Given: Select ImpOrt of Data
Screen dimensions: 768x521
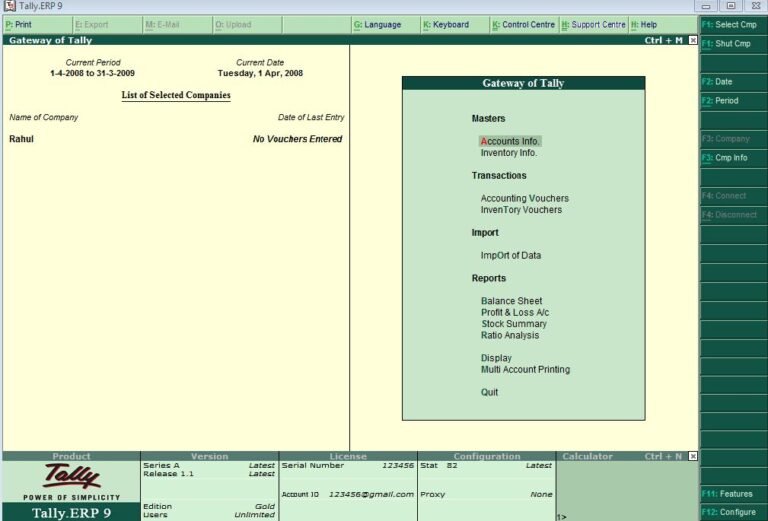Looking at the screenshot, I should point(510,256).
